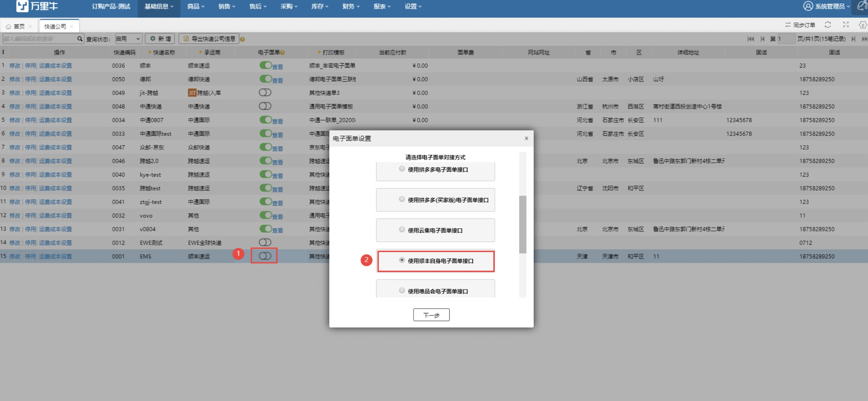This screenshot has width=868, height=401.
Task: Select 使用拼多多(买家版)电子面单接口 radio option
Action: pyautogui.click(x=402, y=199)
